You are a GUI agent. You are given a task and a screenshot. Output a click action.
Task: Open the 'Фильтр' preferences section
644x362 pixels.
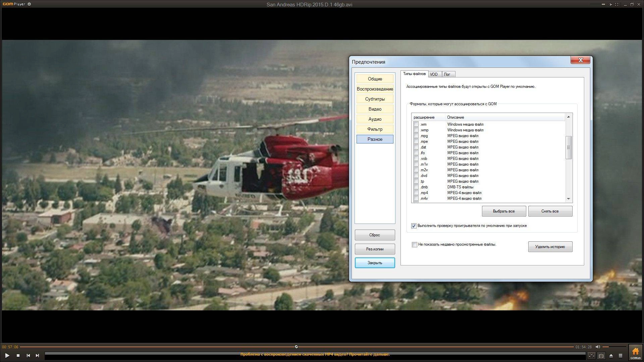(375, 129)
